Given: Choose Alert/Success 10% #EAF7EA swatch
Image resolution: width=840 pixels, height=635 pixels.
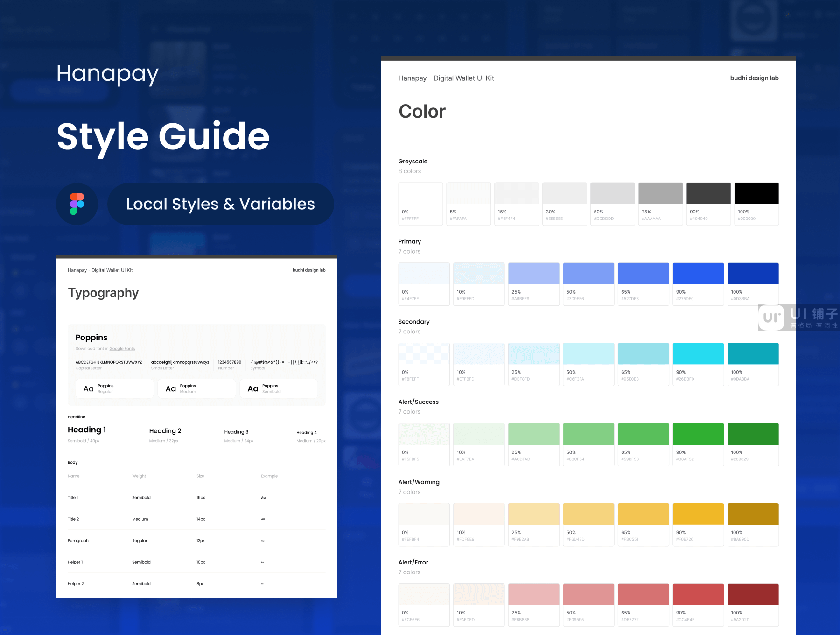Looking at the screenshot, I should point(479,444).
